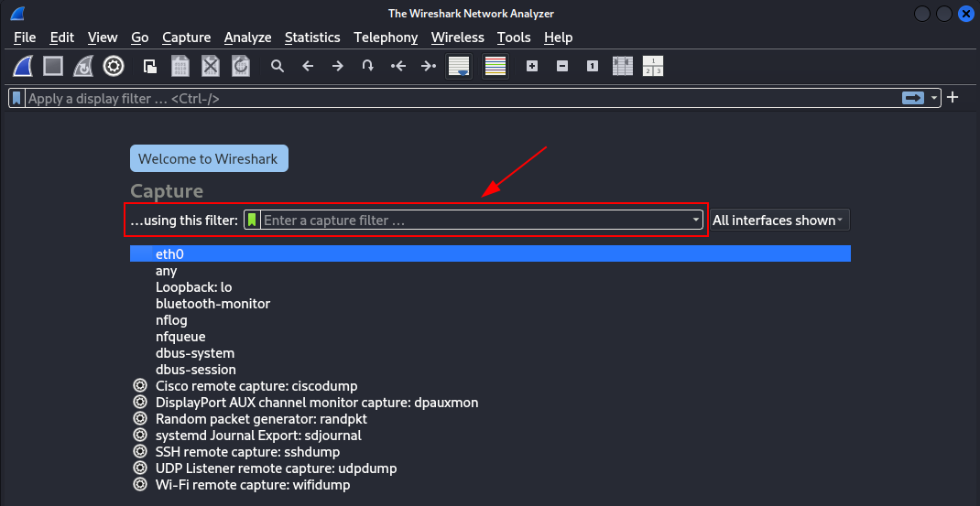Open the Edit menu
This screenshot has height=506, width=980.
(62, 38)
